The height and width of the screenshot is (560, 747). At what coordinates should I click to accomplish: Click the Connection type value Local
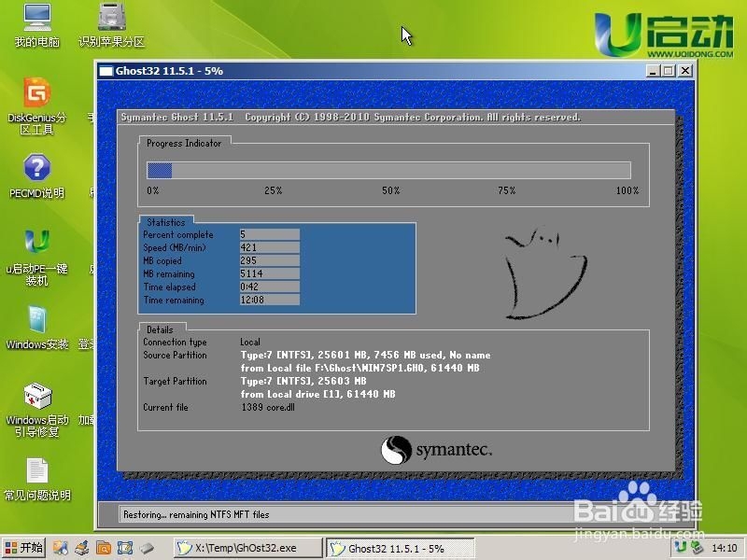(x=250, y=342)
